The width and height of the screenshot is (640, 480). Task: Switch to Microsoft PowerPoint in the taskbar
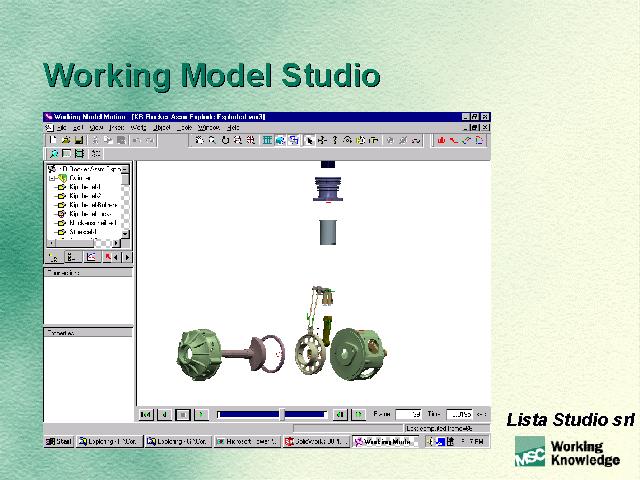point(247,441)
